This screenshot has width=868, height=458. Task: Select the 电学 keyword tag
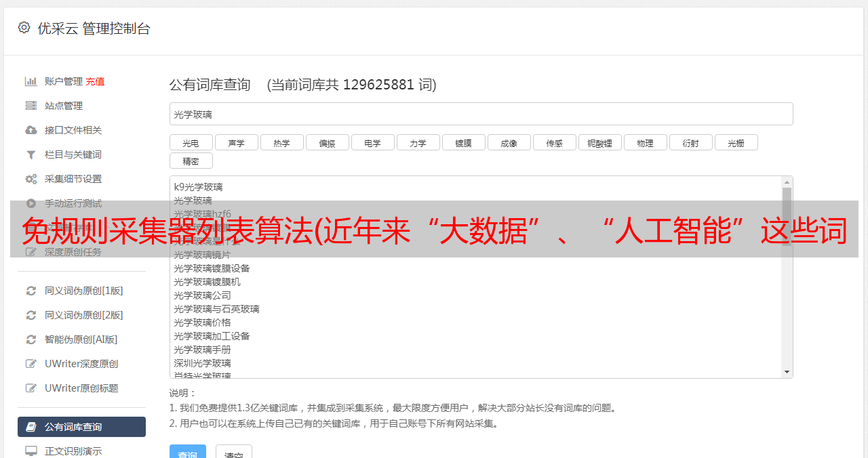[x=372, y=142]
